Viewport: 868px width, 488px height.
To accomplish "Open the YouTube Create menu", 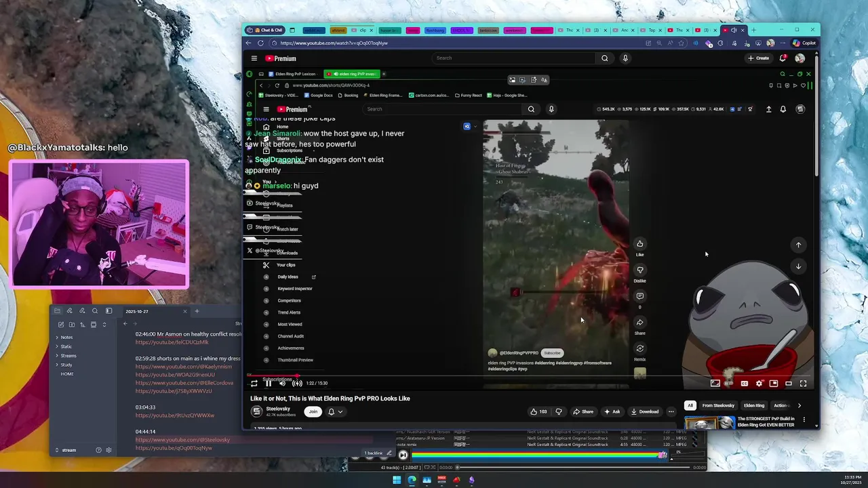I will pos(759,58).
